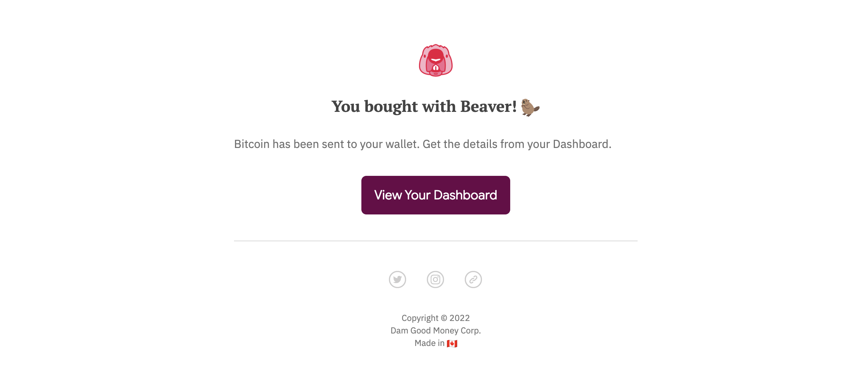Click the chain link website icon

(x=473, y=279)
